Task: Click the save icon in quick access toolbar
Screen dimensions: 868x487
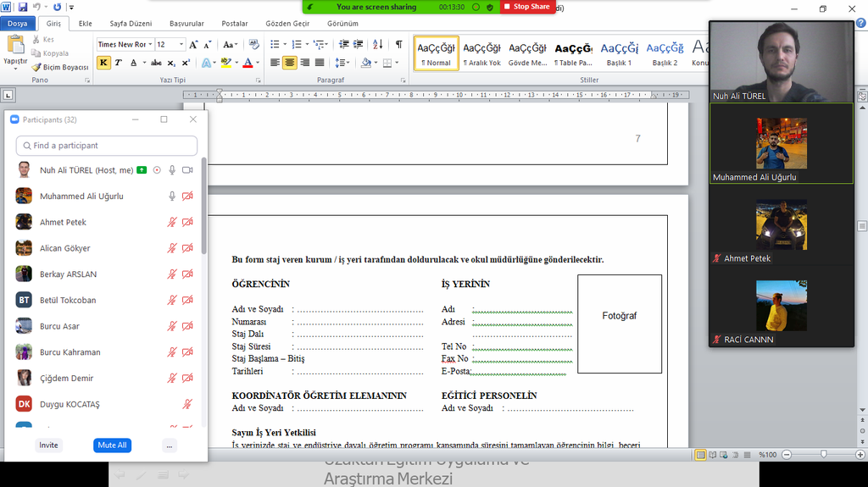Action: click(22, 7)
